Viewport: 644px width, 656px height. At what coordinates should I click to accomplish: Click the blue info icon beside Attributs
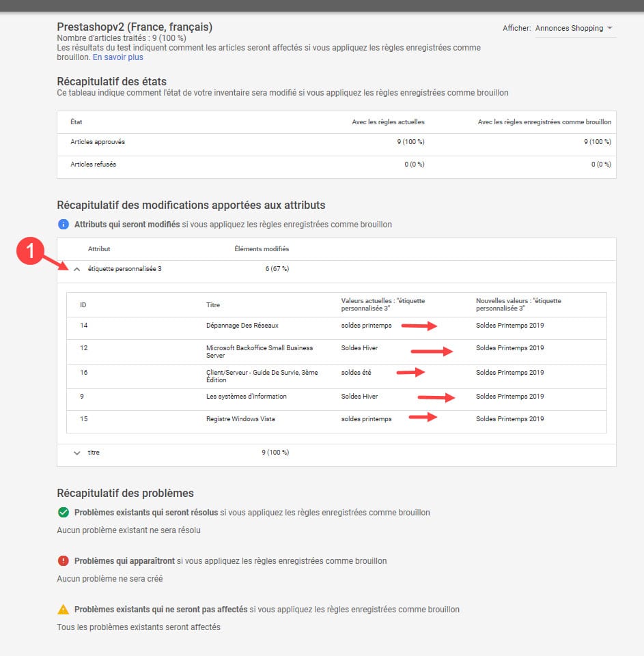click(x=64, y=225)
